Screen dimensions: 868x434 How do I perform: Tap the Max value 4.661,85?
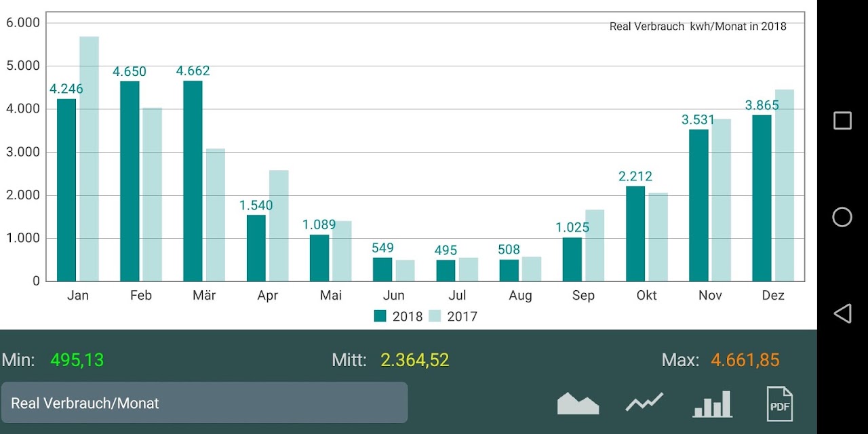tap(745, 360)
